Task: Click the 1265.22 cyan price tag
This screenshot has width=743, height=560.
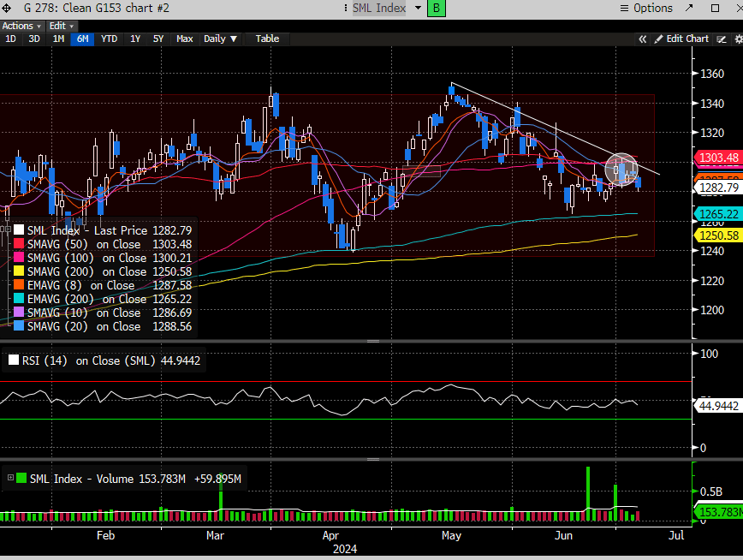Action: pyautogui.click(x=719, y=214)
